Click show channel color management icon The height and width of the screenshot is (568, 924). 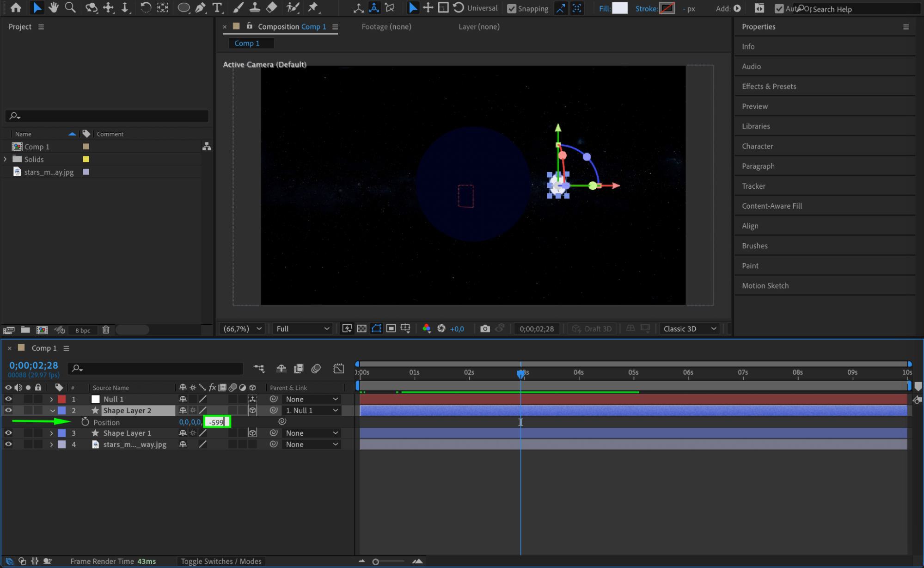pos(426,328)
